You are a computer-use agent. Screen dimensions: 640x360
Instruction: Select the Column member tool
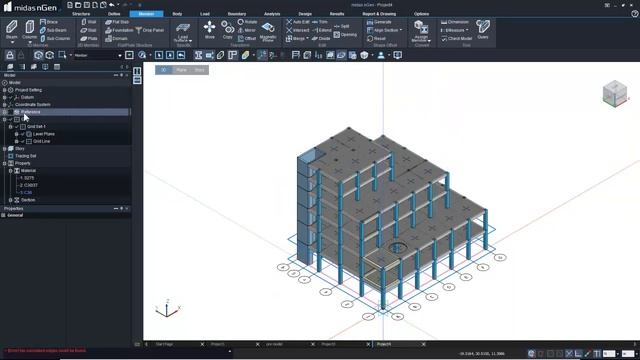point(29,30)
